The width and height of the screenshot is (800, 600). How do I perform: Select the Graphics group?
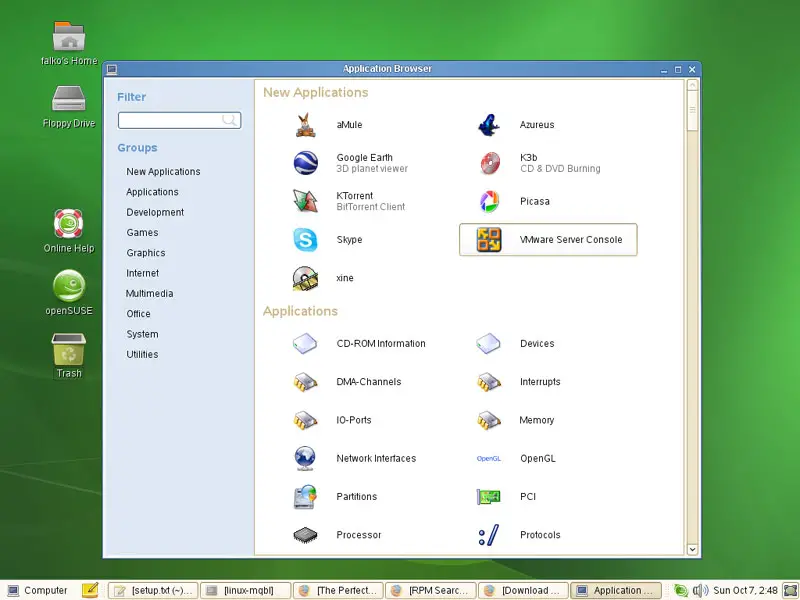click(x=146, y=253)
